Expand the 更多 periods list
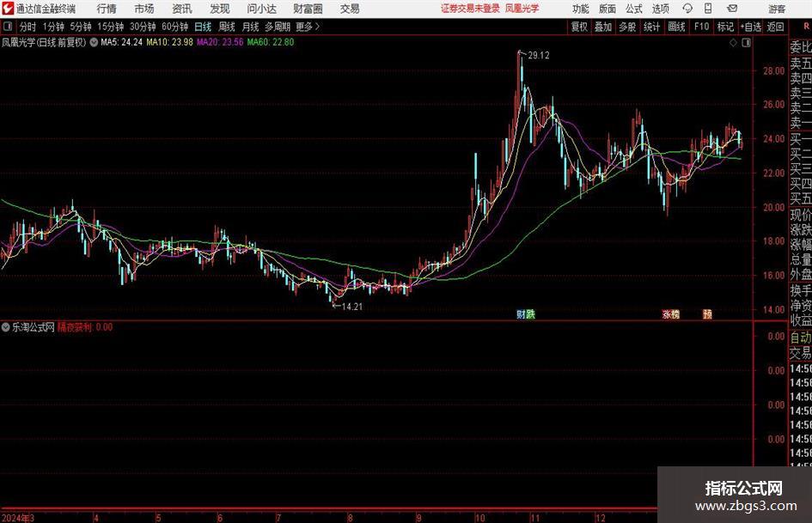 click(x=308, y=27)
